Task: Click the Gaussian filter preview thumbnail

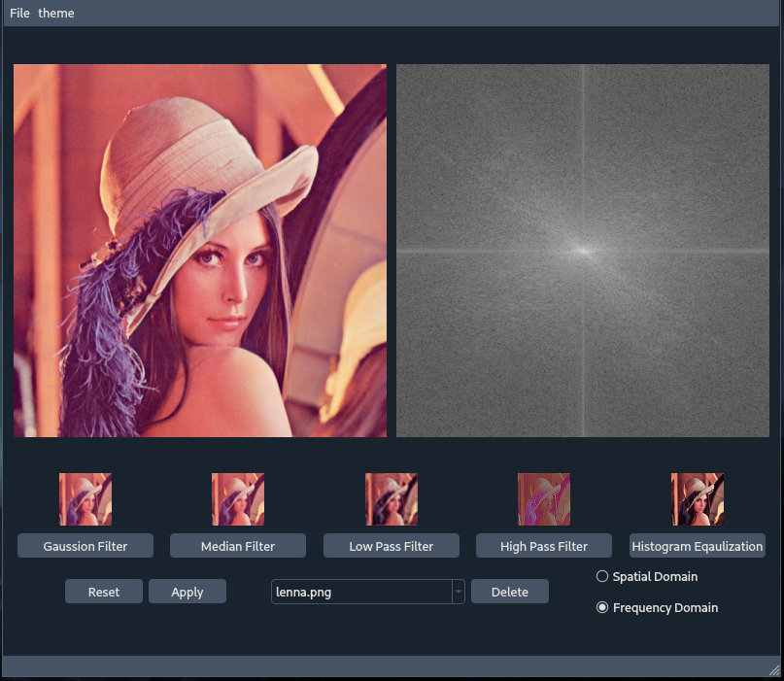Action: [x=85, y=499]
